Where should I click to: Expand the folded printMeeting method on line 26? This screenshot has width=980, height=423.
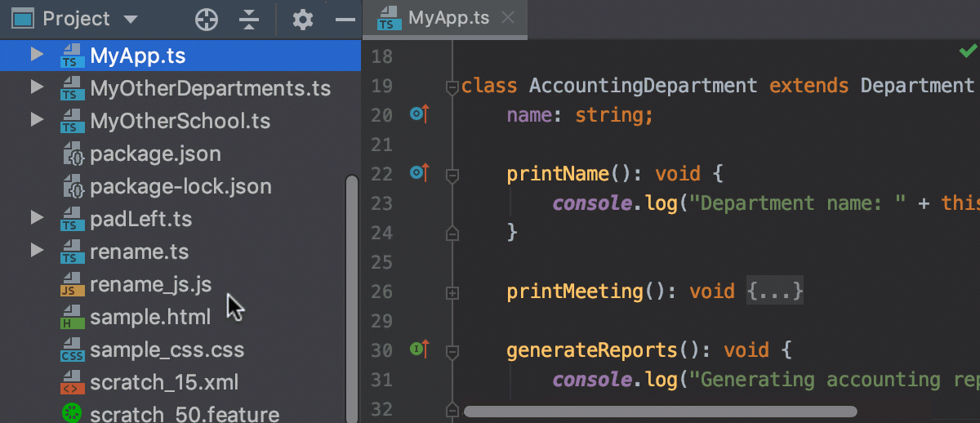(x=452, y=292)
